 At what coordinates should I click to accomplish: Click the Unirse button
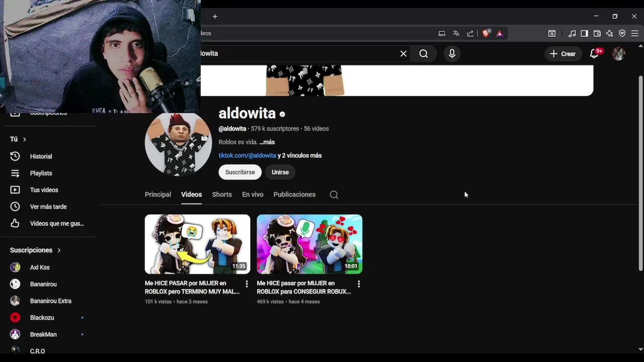click(280, 172)
